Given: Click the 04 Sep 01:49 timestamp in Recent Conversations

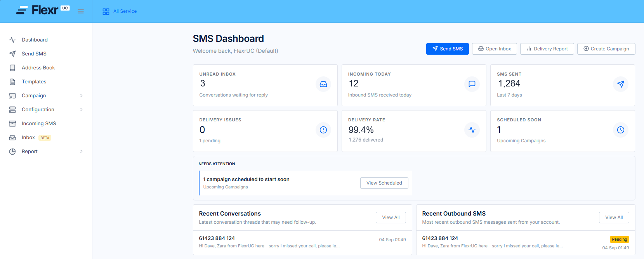Looking at the screenshot, I should click(x=392, y=240).
